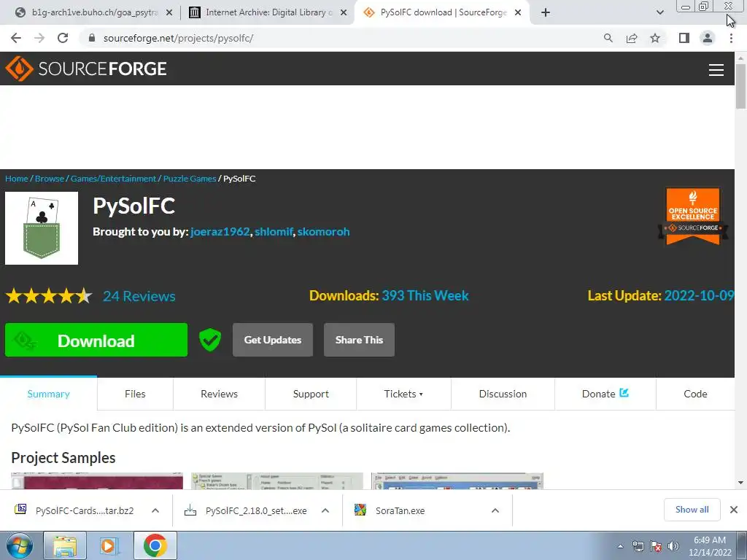This screenshot has height=560, width=747.
Task: Open the Chrome profile avatar
Action: point(708,38)
